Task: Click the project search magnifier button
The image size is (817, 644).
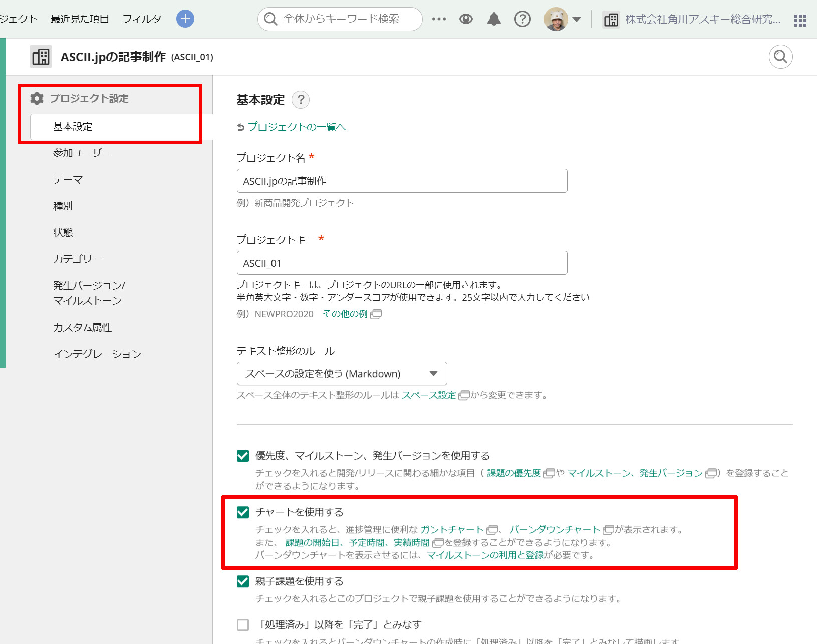Action: pos(780,57)
